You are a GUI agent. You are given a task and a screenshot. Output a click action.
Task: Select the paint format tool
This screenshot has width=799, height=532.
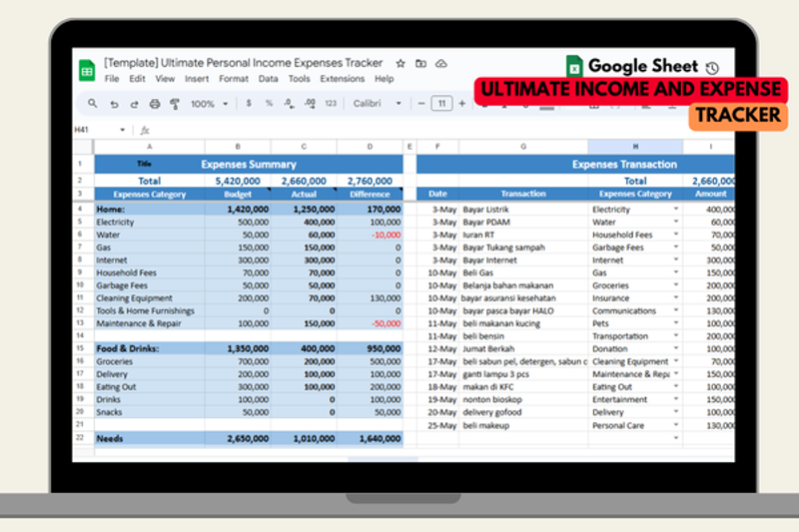click(175, 104)
